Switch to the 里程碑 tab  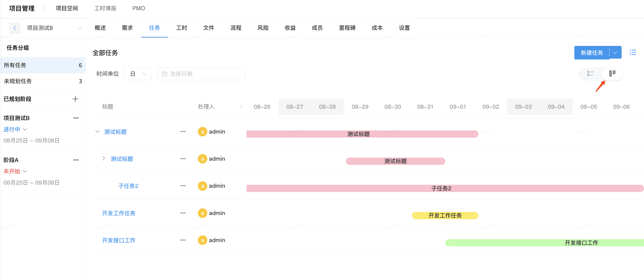[x=347, y=28]
